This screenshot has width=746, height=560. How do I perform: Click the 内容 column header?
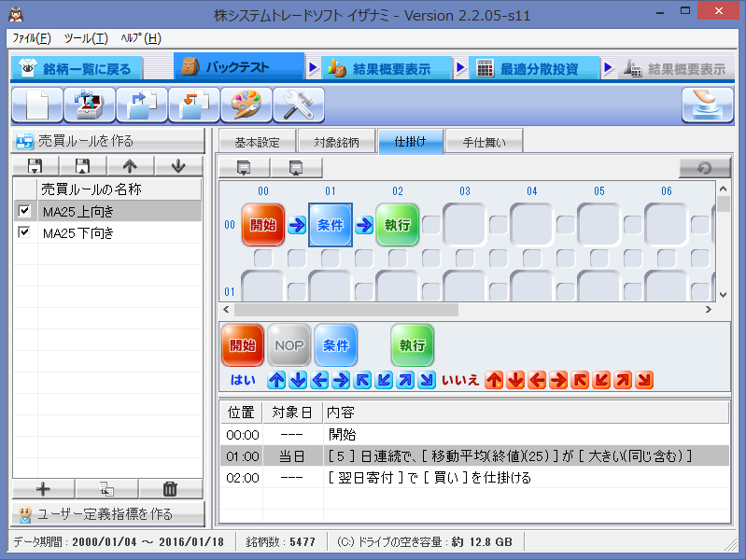coord(527,412)
